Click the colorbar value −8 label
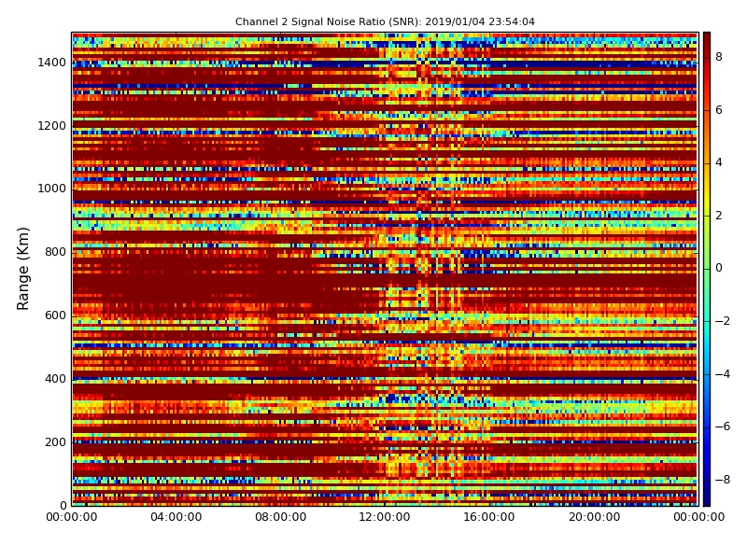This screenshot has height=560, width=747. coord(723,480)
